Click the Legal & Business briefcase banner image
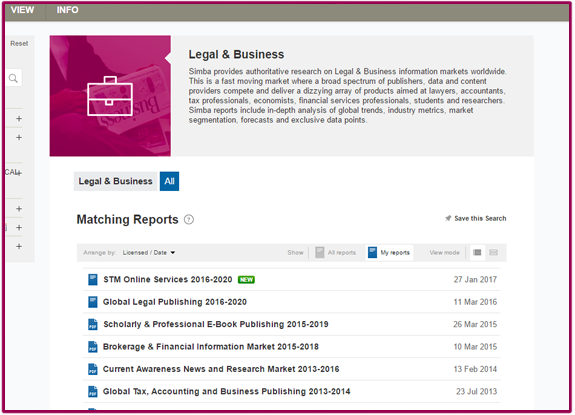 coord(110,96)
